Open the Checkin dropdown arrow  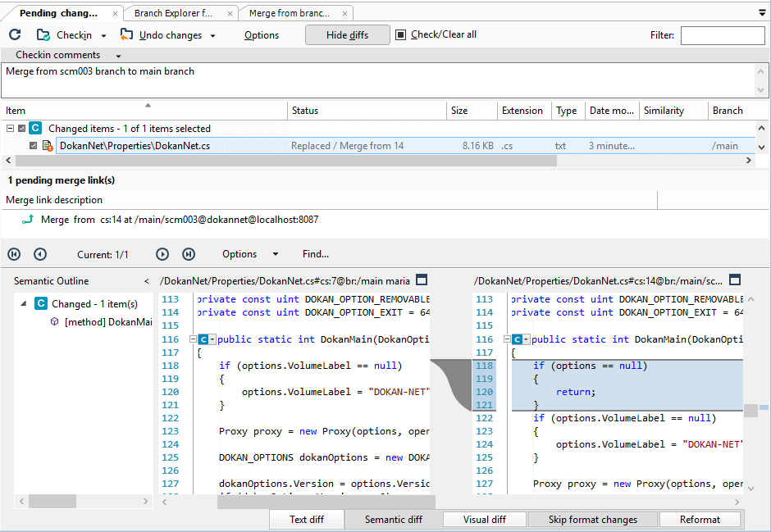103,36
